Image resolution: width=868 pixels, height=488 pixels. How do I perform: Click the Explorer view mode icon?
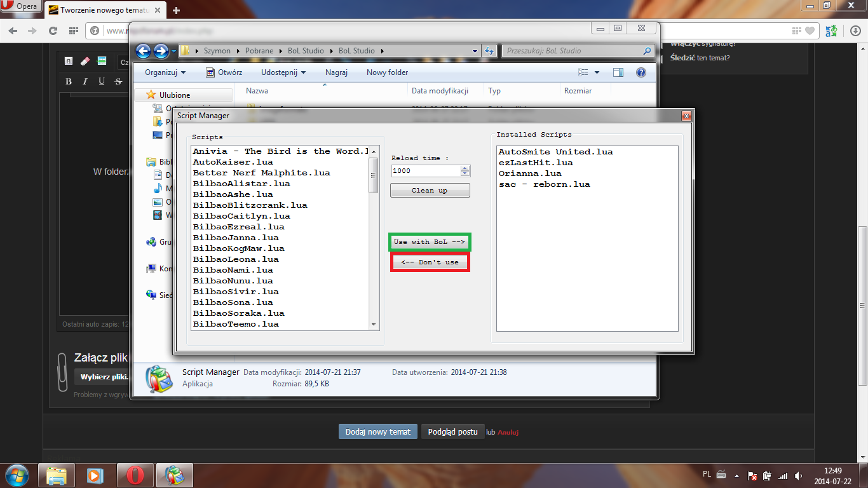tap(584, 72)
